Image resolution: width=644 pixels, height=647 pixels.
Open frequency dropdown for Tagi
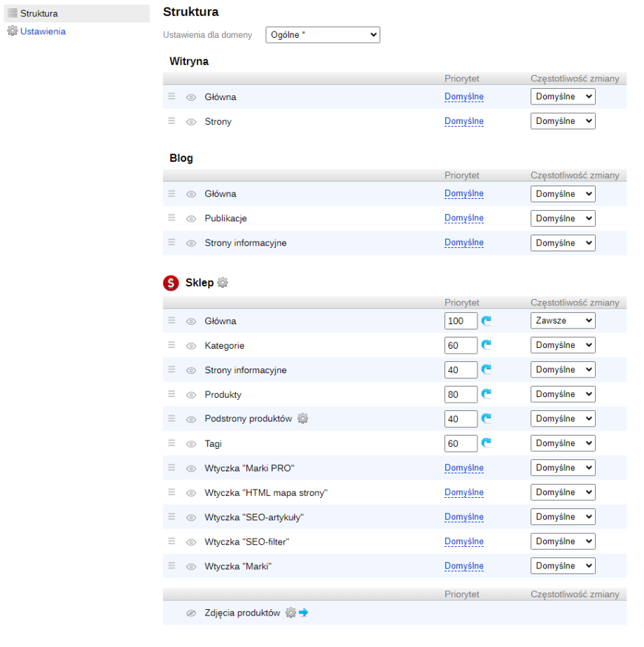click(x=563, y=443)
